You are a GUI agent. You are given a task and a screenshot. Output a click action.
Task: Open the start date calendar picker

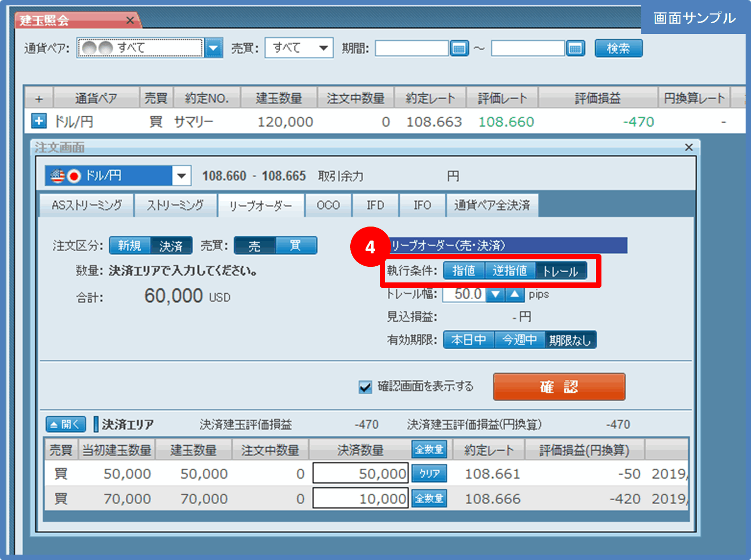(x=459, y=48)
